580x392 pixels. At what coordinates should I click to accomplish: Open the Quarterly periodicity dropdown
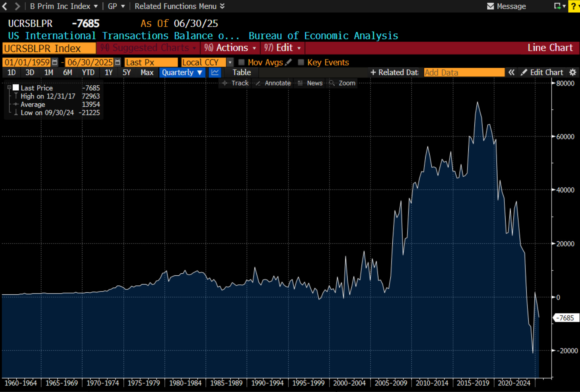[x=182, y=72]
